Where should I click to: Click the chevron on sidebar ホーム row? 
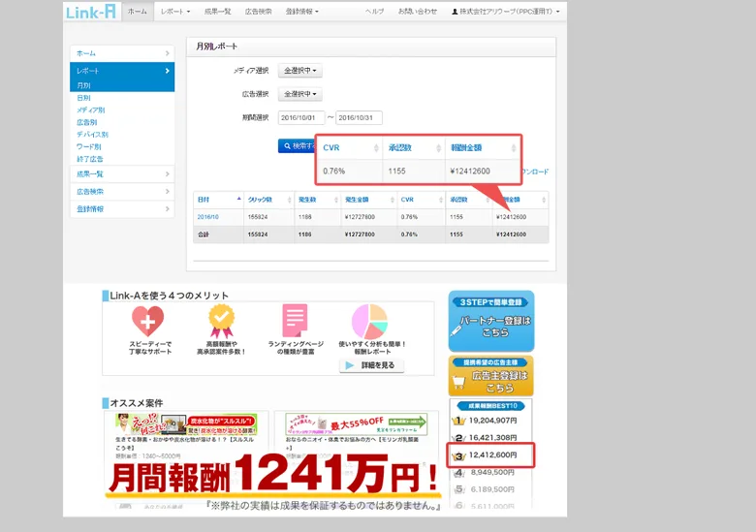click(x=168, y=53)
